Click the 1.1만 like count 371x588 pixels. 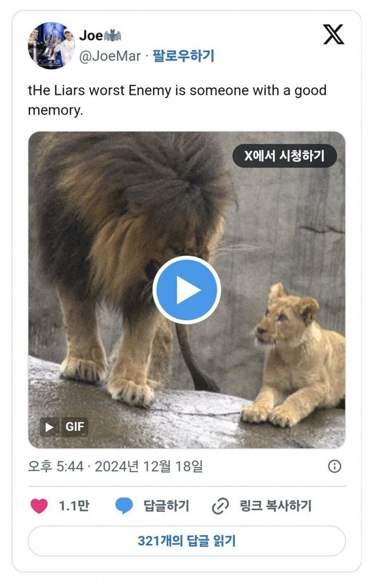point(74,506)
